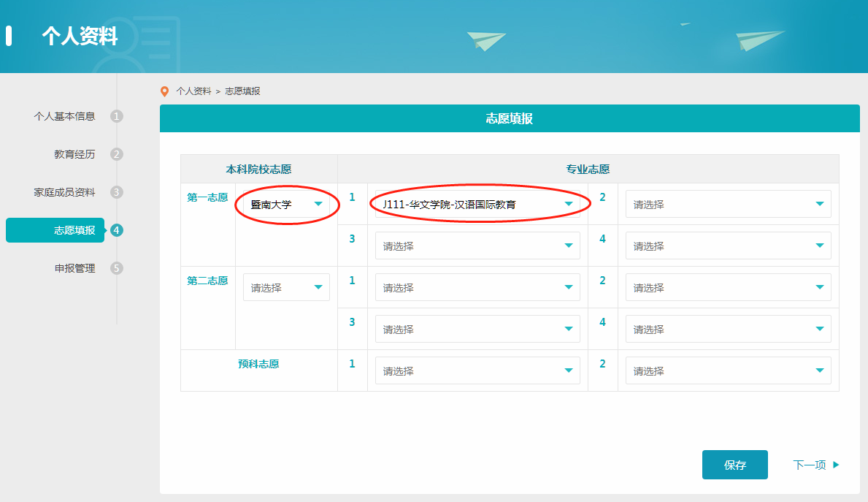This screenshot has width=868, height=502.
Task: Open step 1 个人基本信息 in sidebar
Action: point(64,116)
